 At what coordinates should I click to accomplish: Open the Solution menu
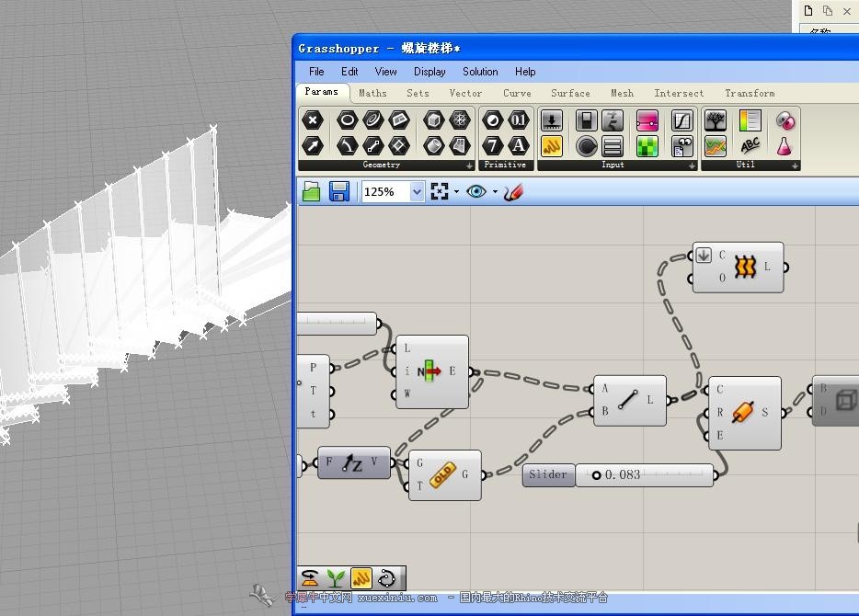[x=480, y=72]
